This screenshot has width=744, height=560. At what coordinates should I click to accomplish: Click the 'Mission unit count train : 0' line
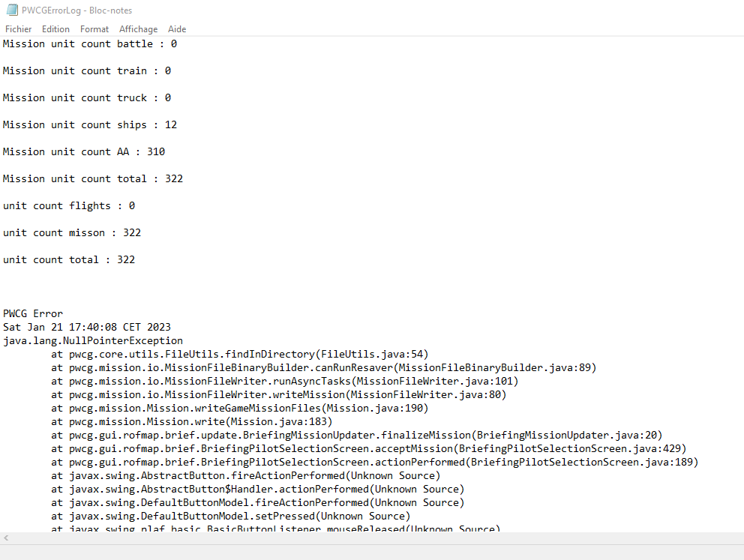(x=87, y=70)
